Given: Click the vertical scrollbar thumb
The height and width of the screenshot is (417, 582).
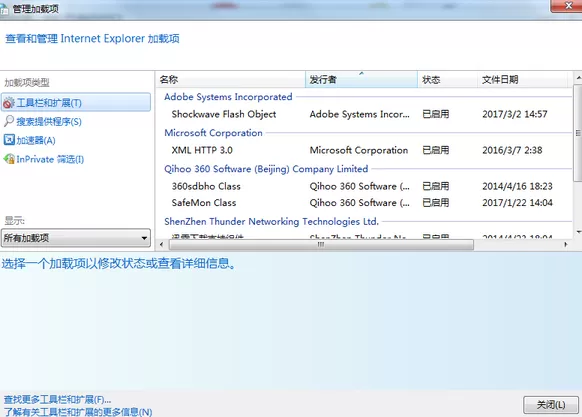Looking at the screenshot, I should coord(578,133).
